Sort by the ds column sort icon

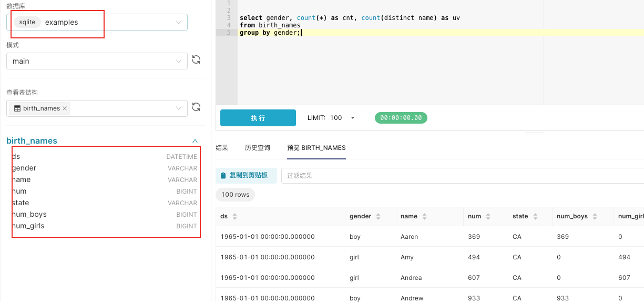234,216
